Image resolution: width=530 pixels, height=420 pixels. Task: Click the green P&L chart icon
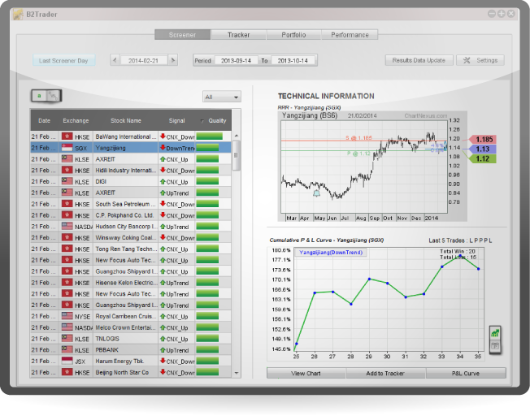pyautogui.click(x=494, y=333)
